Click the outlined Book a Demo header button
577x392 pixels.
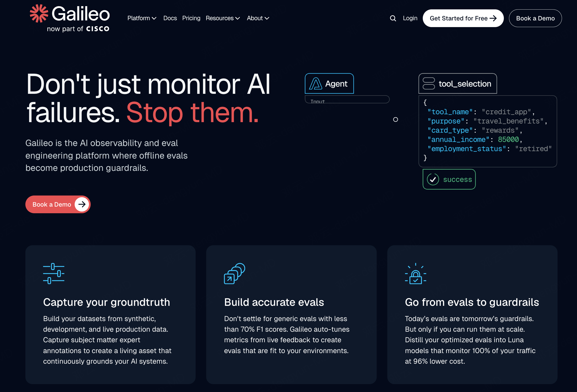tap(535, 18)
